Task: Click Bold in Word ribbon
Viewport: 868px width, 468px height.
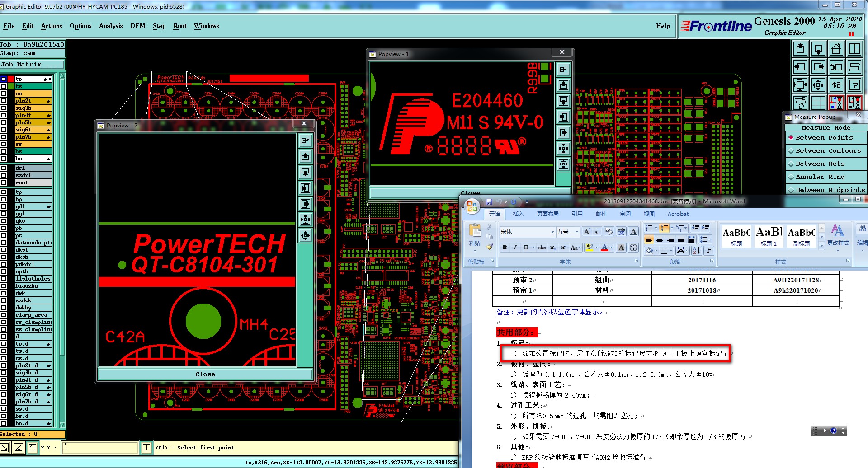Action: [505, 248]
